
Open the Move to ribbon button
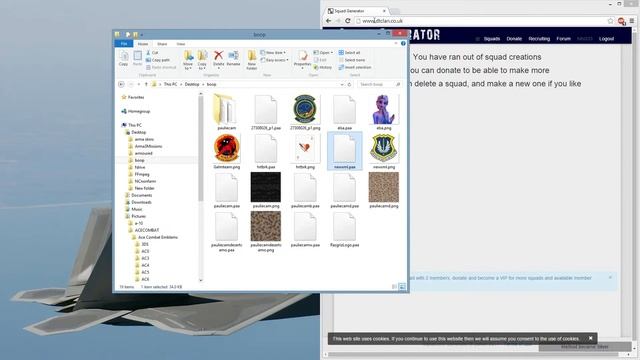188,60
